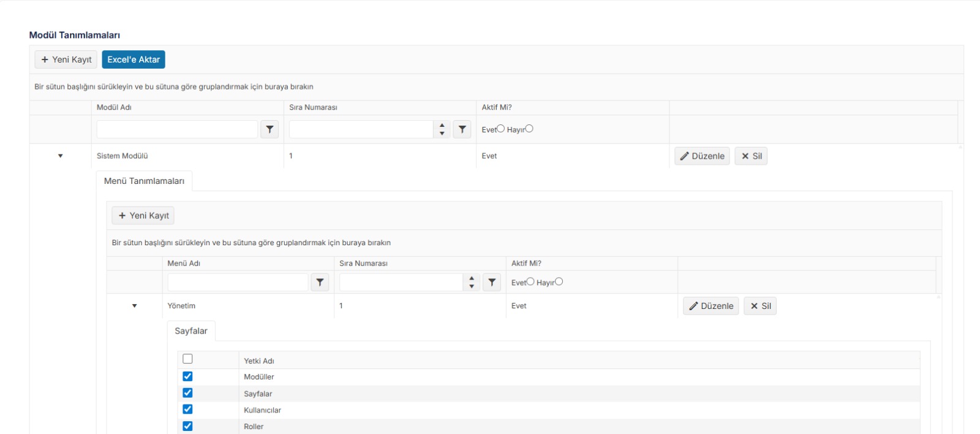Uncheck the Modüller permission checkbox
The image size is (980, 434).
(x=187, y=376)
